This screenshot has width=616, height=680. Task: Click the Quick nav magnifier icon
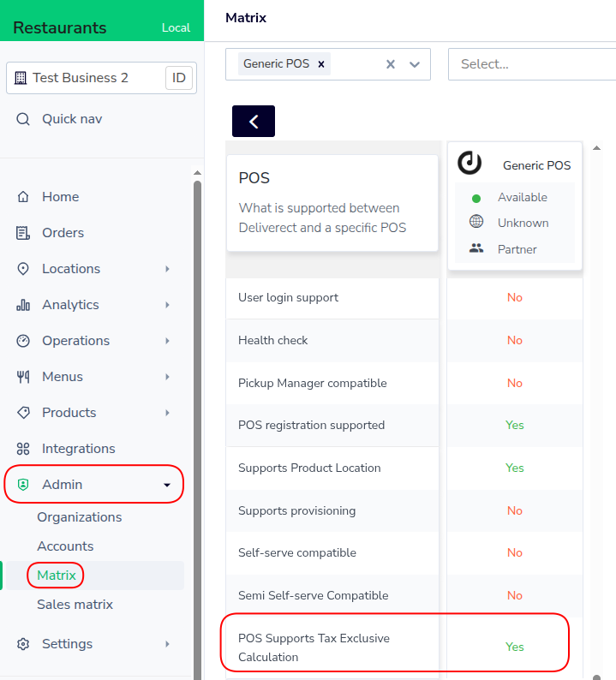coord(23,119)
